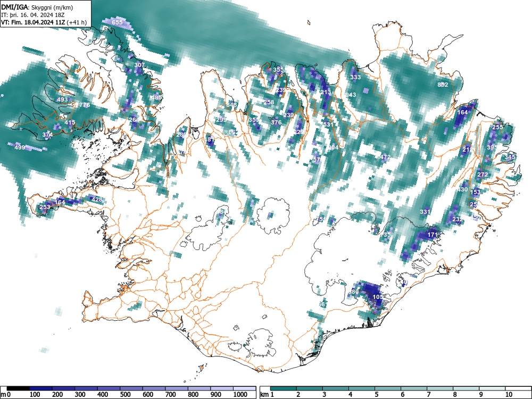Select the map value 485
The width and height of the screenshot is (532, 399).
coord(156,97)
